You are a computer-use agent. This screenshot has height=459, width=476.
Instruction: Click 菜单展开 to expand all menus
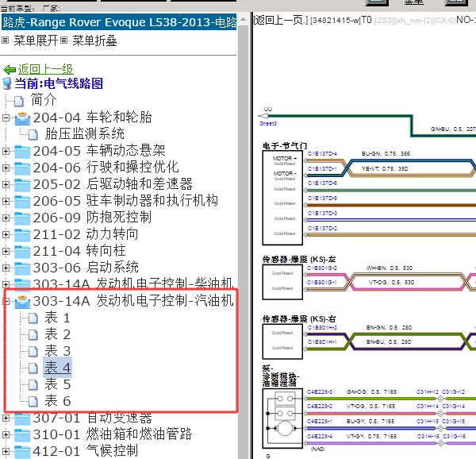[x=36, y=40]
